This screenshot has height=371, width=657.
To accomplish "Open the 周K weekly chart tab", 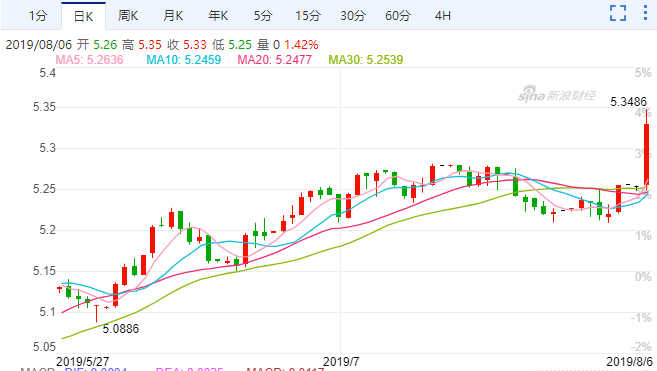I will pos(128,16).
